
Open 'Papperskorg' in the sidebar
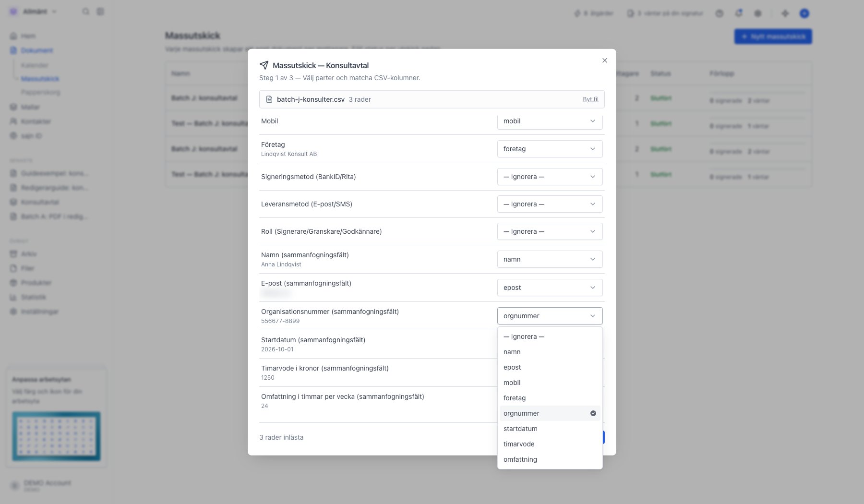[40, 92]
